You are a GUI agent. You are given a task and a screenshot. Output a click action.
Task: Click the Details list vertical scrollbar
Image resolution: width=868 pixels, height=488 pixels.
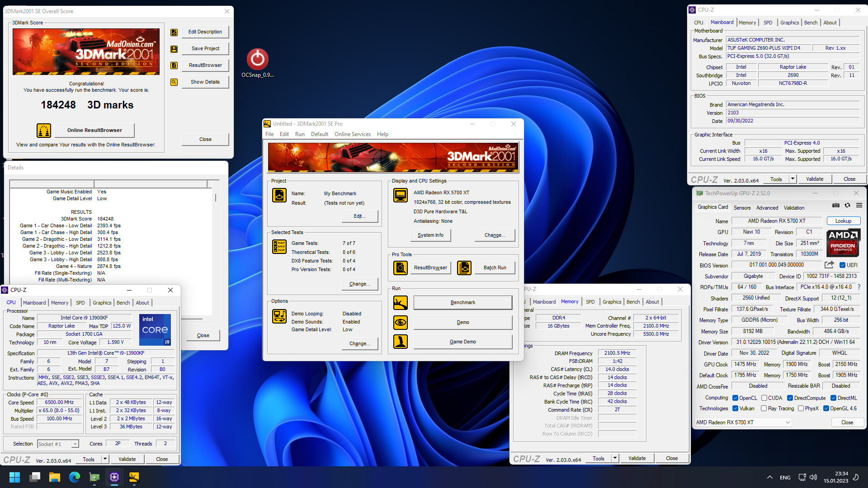pos(215,248)
